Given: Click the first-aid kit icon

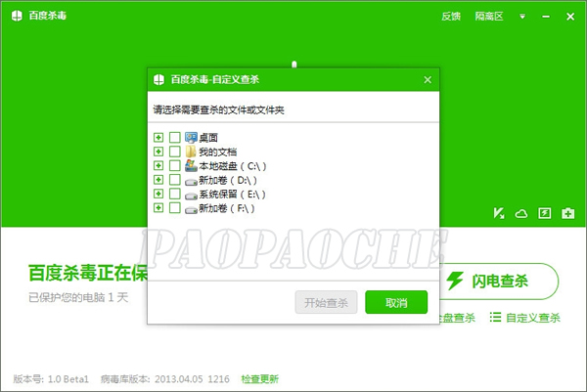Looking at the screenshot, I should [568, 213].
